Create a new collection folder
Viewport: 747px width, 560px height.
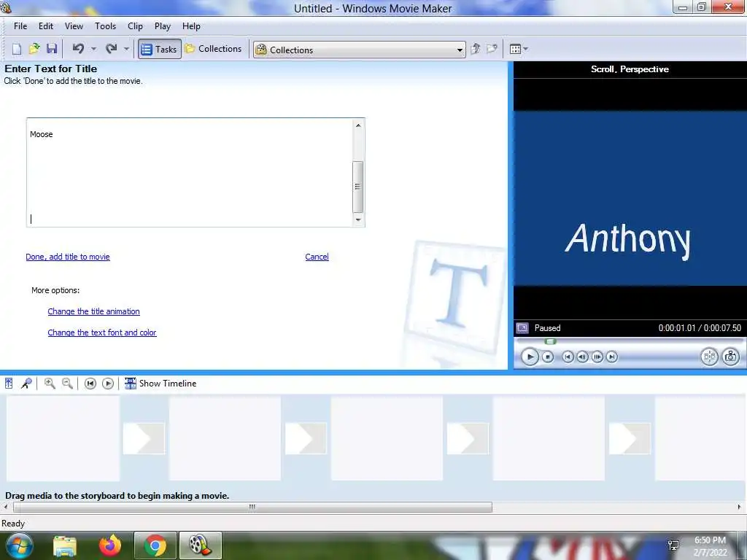(492, 49)
